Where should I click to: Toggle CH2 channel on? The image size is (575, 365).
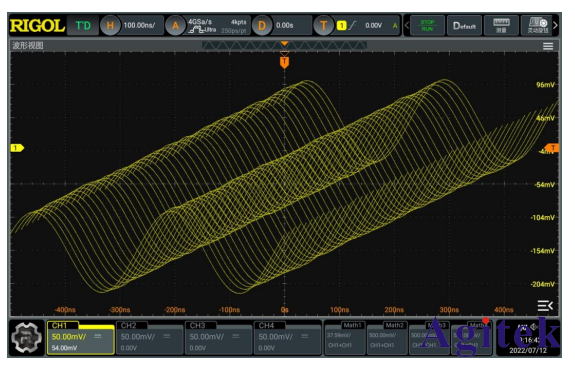click(x=150, y=338)
